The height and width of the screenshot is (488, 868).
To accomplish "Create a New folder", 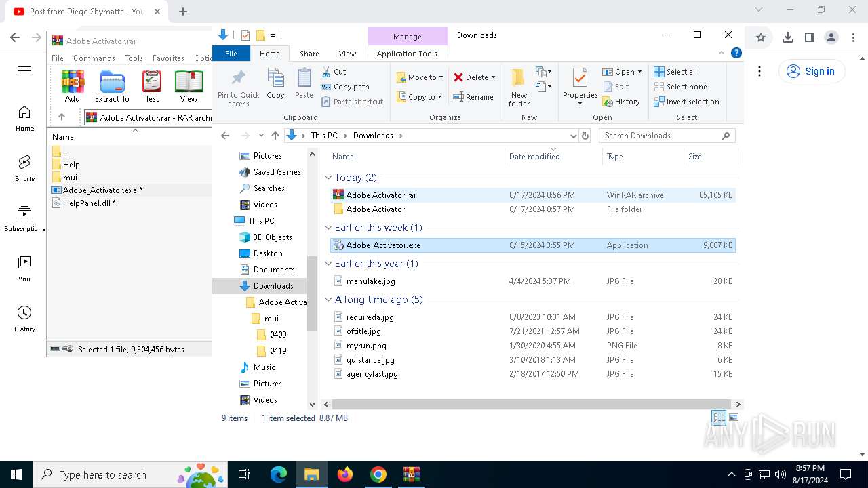I will [519, 87].
